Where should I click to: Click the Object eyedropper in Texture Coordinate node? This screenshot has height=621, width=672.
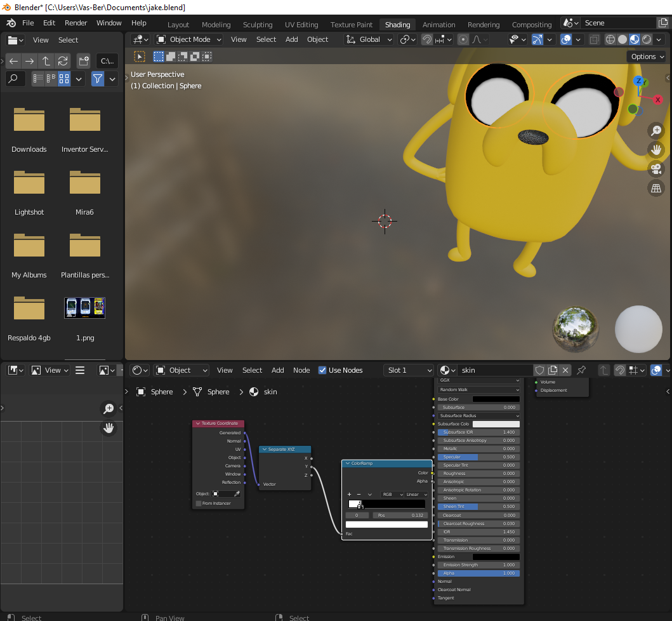237,494
